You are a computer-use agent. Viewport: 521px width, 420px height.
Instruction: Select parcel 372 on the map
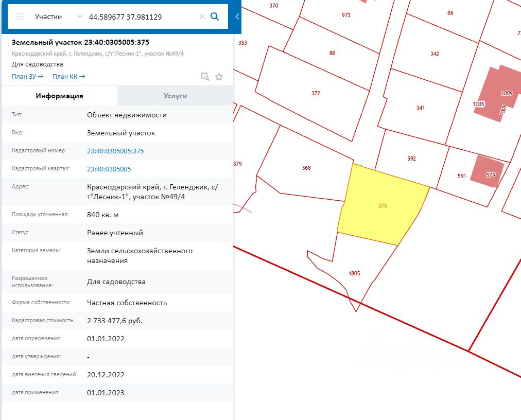pos(316,93)
